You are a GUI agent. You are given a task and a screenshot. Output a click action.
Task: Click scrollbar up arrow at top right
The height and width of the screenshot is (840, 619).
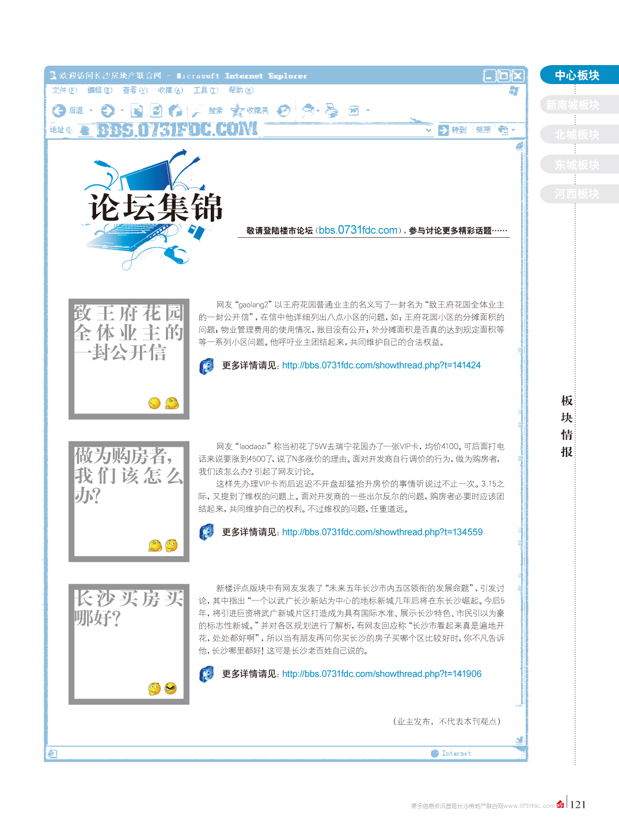519,146
